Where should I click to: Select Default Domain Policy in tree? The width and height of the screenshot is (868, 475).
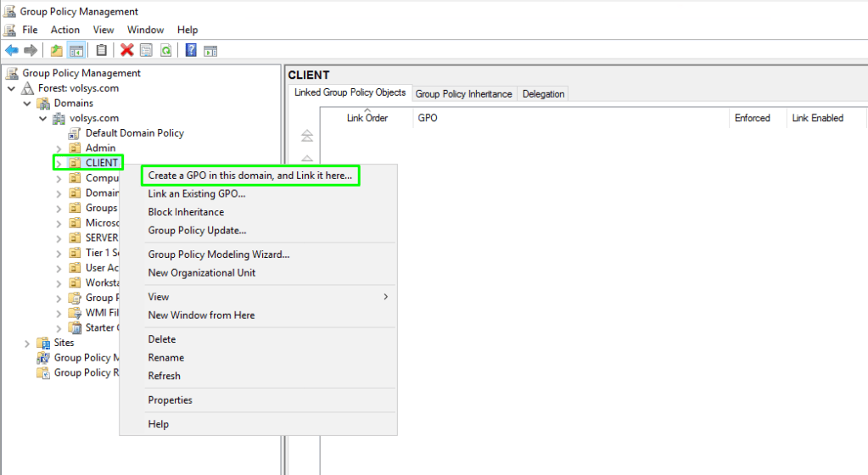[134, 133]
